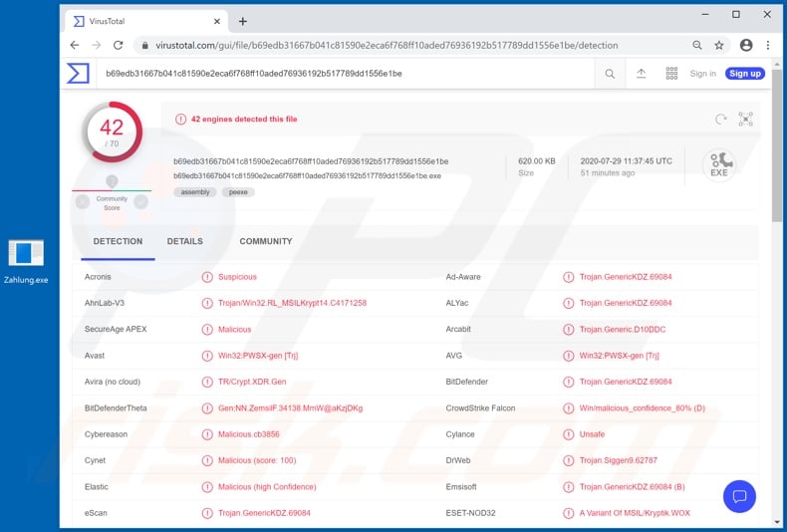Click the file name ending in .exe
Viewport: 787px width, 532px height.
[x=307, y=176]
